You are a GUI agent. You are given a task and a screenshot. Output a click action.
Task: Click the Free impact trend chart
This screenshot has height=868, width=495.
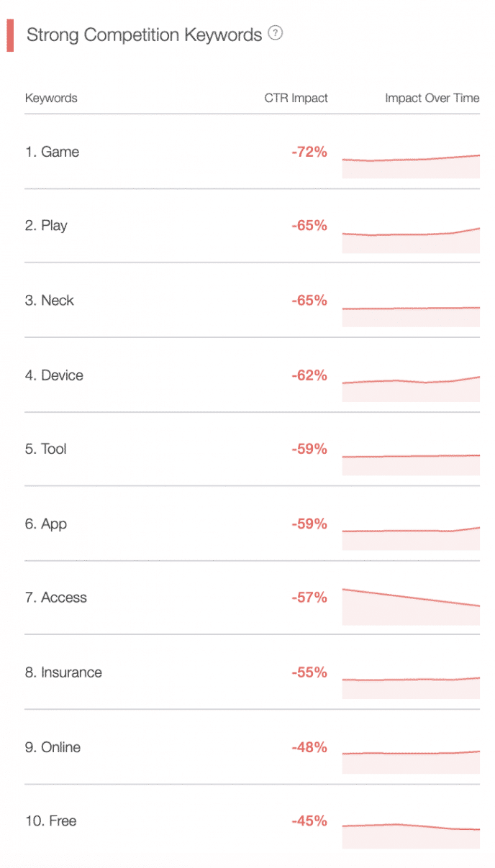411,834
